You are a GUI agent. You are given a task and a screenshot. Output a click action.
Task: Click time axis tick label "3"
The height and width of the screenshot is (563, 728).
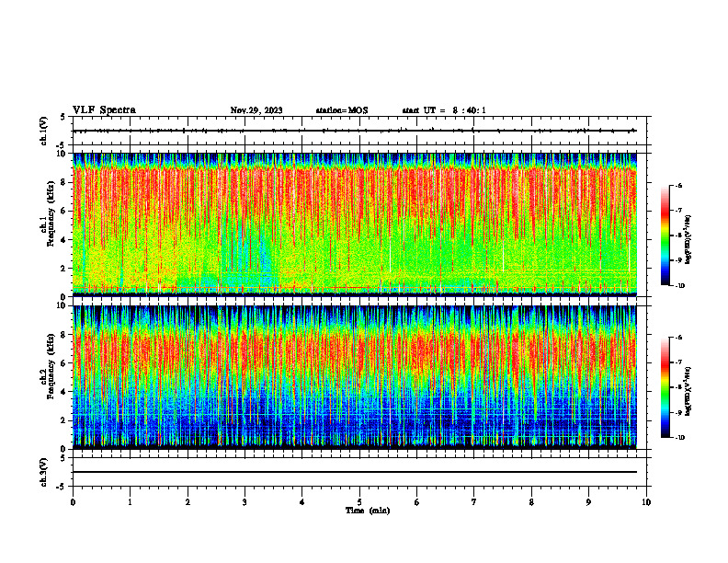pos(245,502)
